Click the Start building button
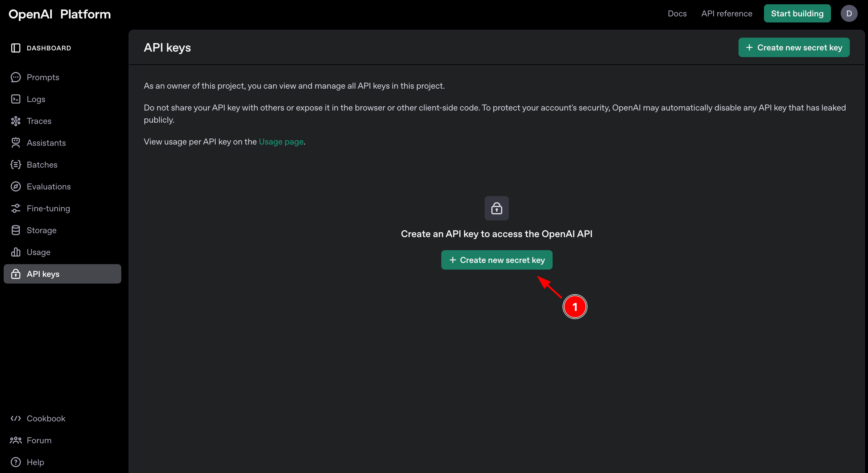 (797, 13)
